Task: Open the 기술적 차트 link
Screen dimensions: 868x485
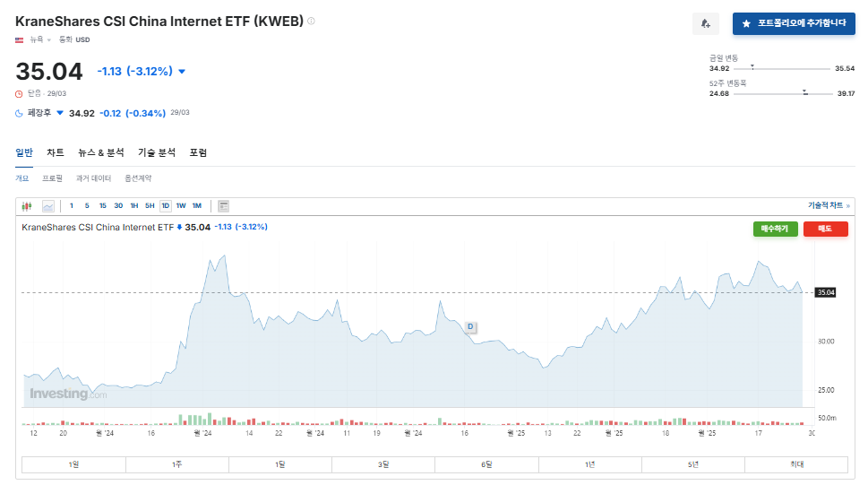Action: (x=829, y=205)
